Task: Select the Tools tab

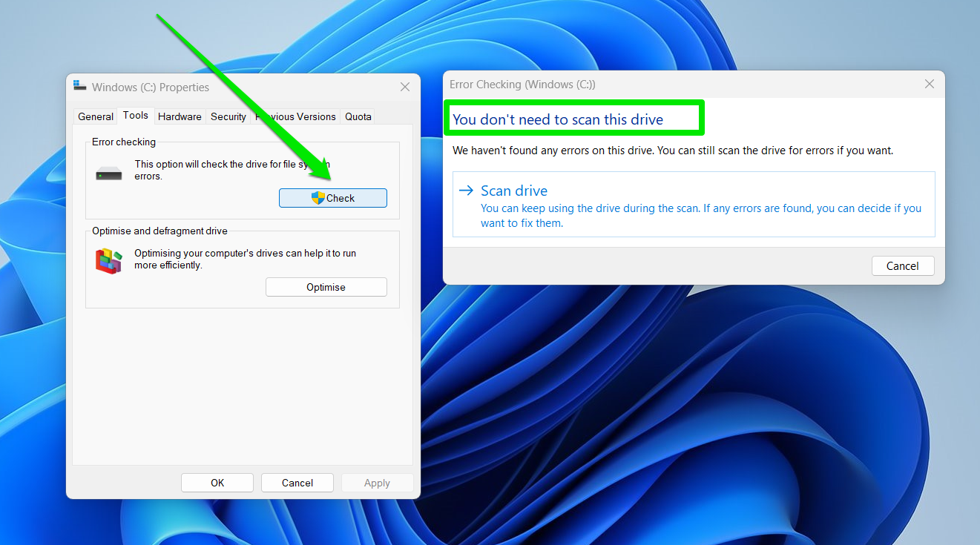Action: coord(136,115)
